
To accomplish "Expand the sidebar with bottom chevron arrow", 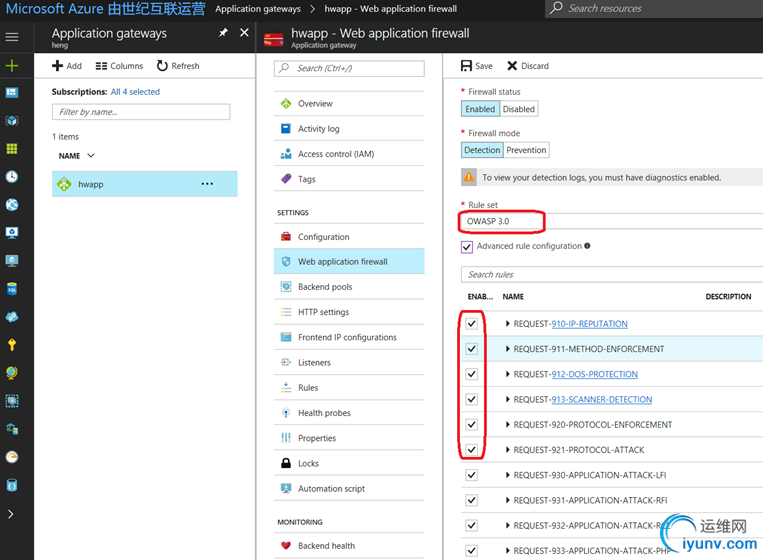I will [x=11, y=514].
